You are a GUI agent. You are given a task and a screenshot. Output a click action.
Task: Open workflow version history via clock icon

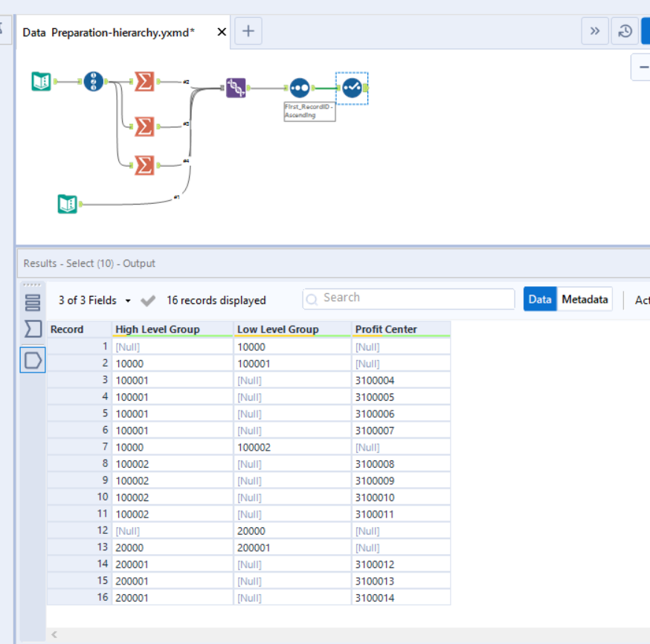click(625, 30)
